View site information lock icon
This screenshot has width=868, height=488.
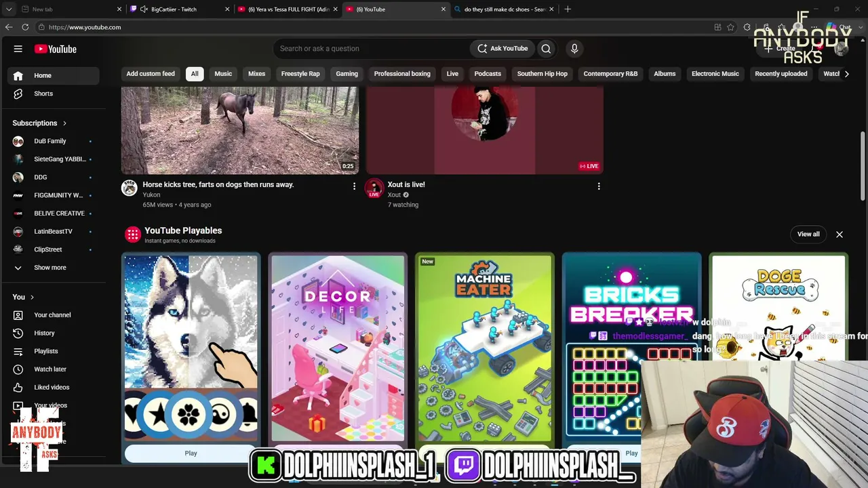pyautogui.click(x=41, y=27)
